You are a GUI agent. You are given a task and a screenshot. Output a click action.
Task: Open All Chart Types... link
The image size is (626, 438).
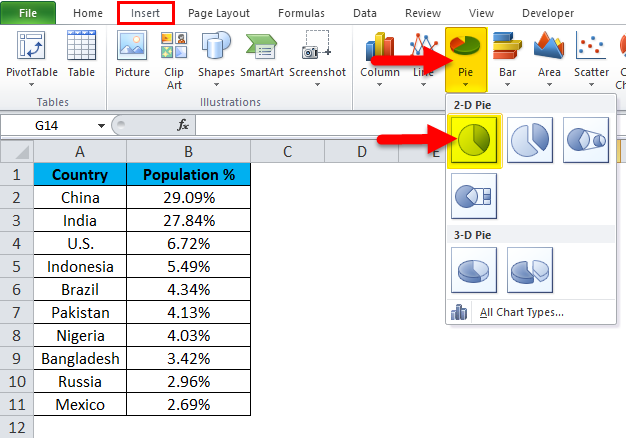521,312
